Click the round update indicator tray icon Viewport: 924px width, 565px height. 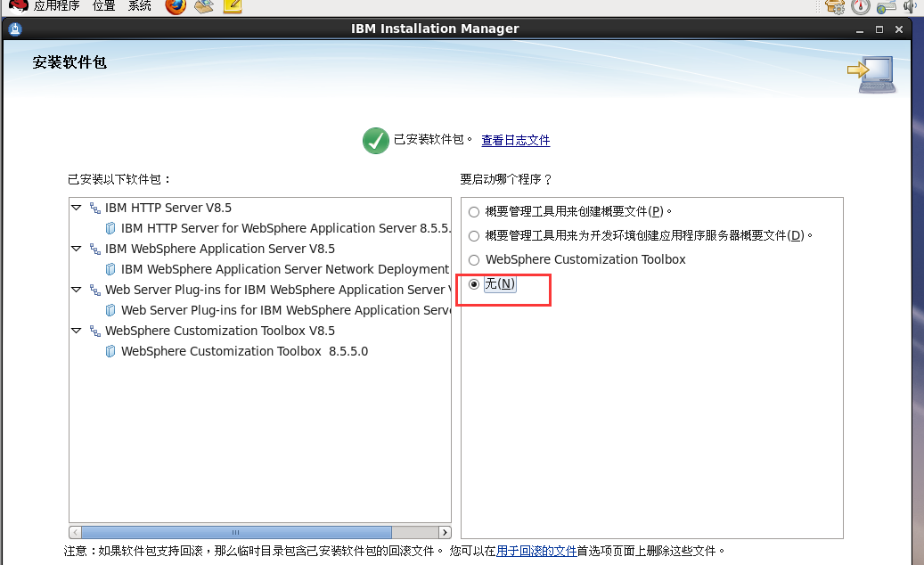tap(861, 6)
